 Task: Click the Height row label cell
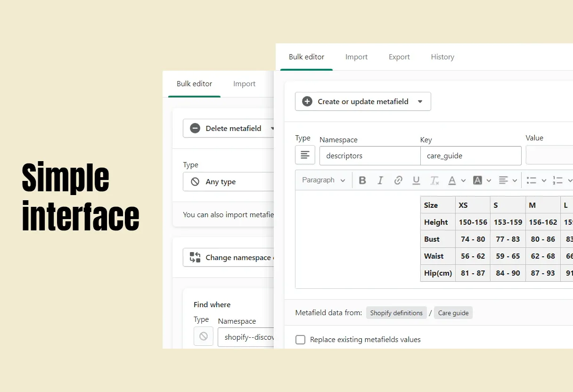point(438,222)
